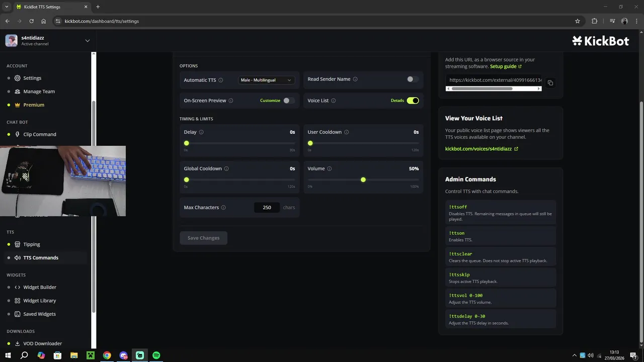Open taskbar search magnifier
The image size is (644, 362).
24,355
